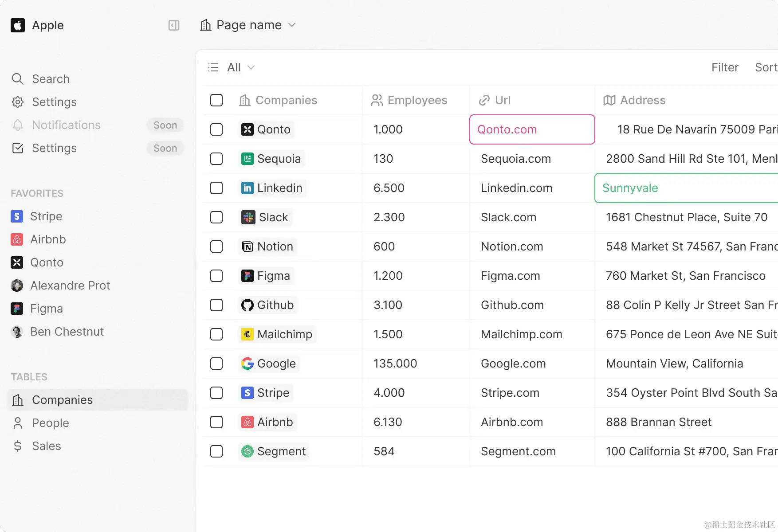Check the Figma row checkbox
The width and height of the screenshot is (778, 532).
[216, 276]
